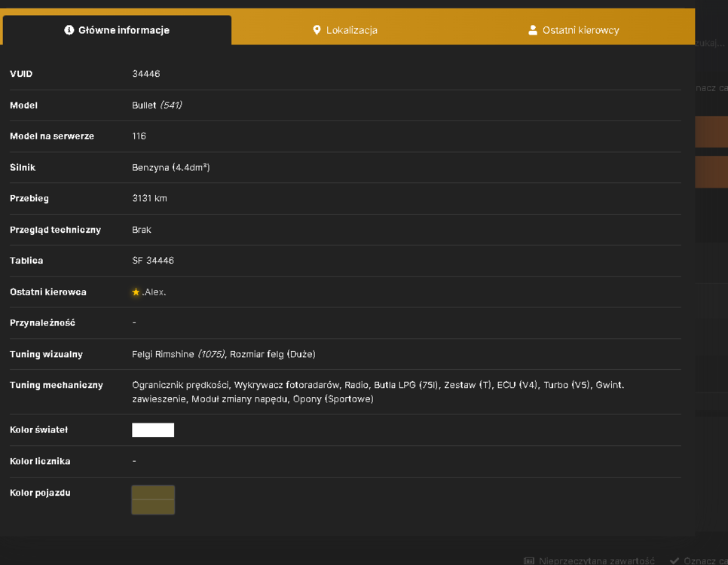Click the engine value Benzyna (4.4dm³)
Screen dimensions: 728x565
171,167
